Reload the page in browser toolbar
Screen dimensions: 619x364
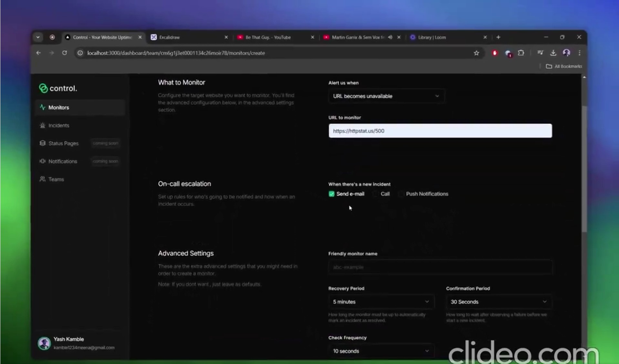tap(65, 53)
